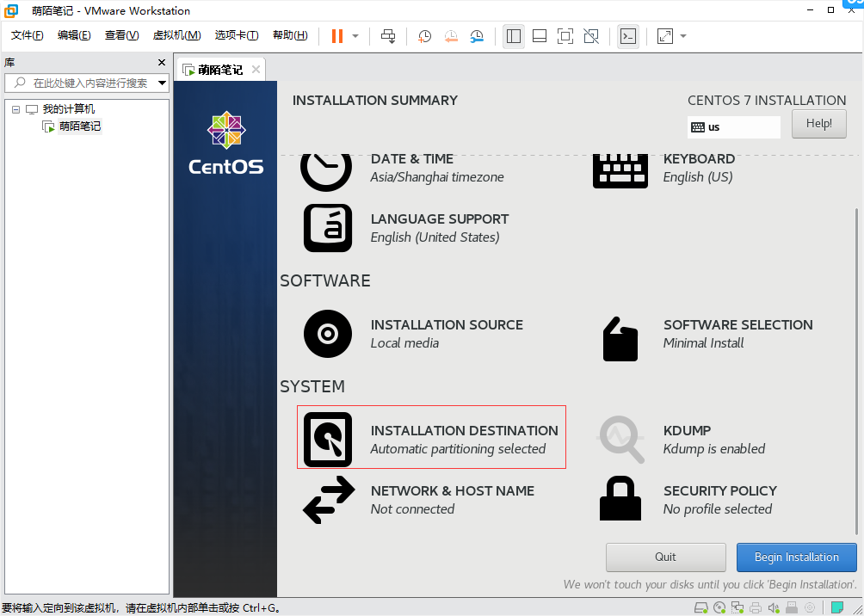Open the INSTALLATION SOURCE disc icon
Screen dimensions: 864x616
point(327,334)
